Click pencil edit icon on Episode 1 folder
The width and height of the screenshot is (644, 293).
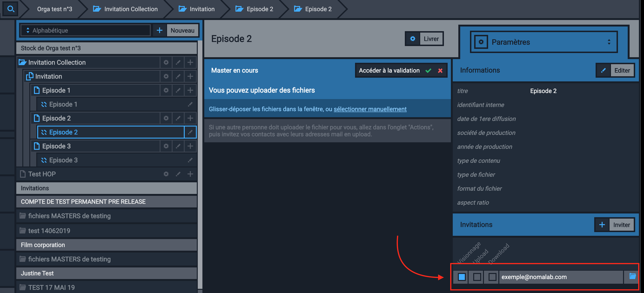tap(178, 90)
